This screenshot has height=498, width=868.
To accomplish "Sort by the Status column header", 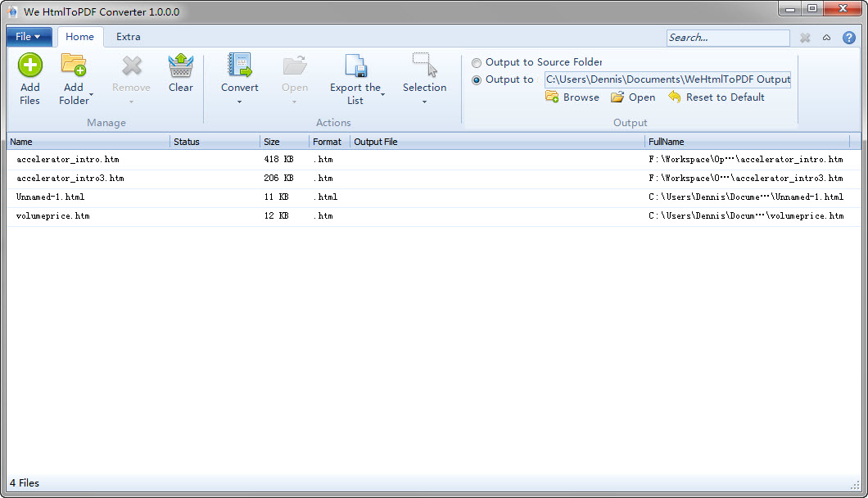I will tap(215, 142).
